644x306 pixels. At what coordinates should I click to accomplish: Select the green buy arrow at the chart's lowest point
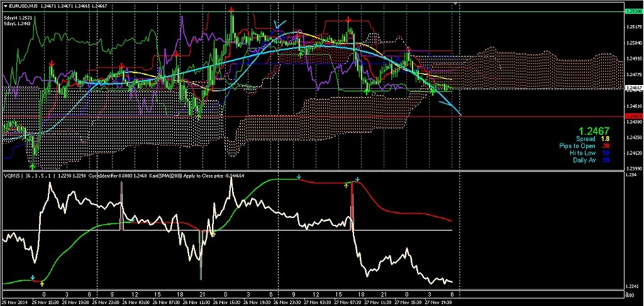coord(33,166)
